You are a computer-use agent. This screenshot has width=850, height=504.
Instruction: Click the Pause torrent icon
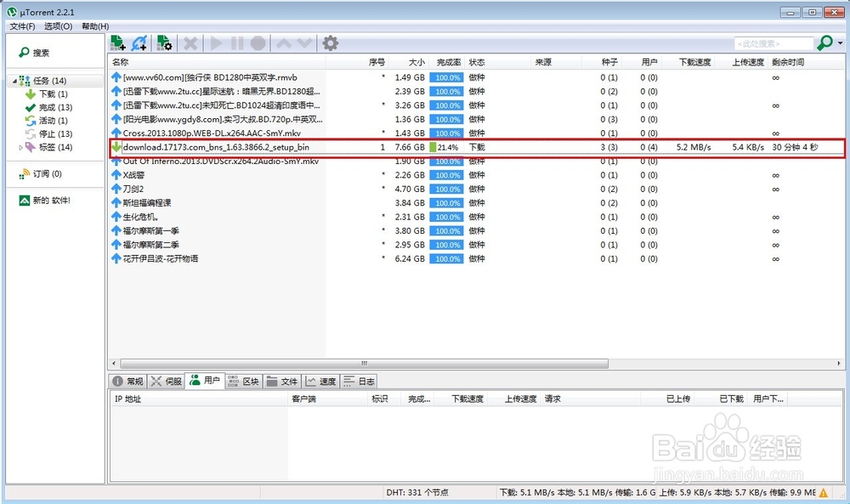coord(237,43)
